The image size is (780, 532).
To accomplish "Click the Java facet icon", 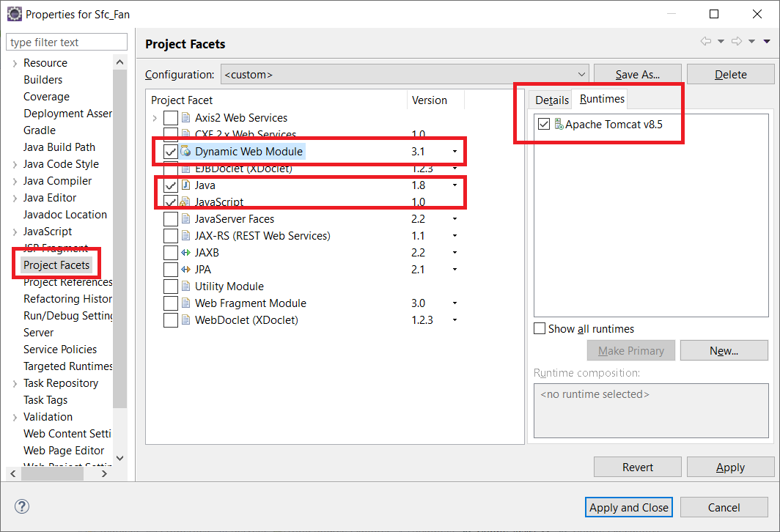I will pyautogui.click(x=185, y=185).
